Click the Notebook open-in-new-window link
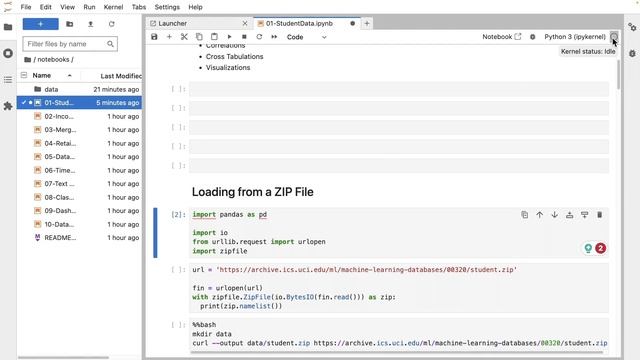 click(x=502, y=37)
